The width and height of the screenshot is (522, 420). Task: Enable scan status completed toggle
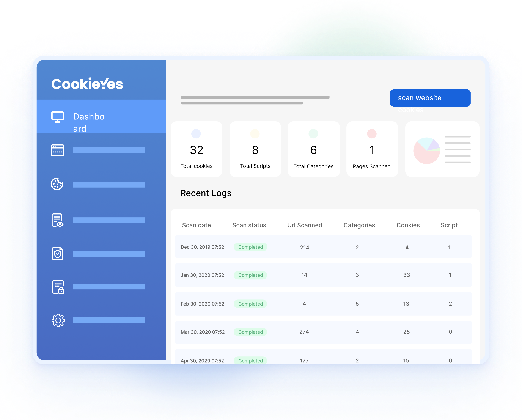click(x=251, y=247)
